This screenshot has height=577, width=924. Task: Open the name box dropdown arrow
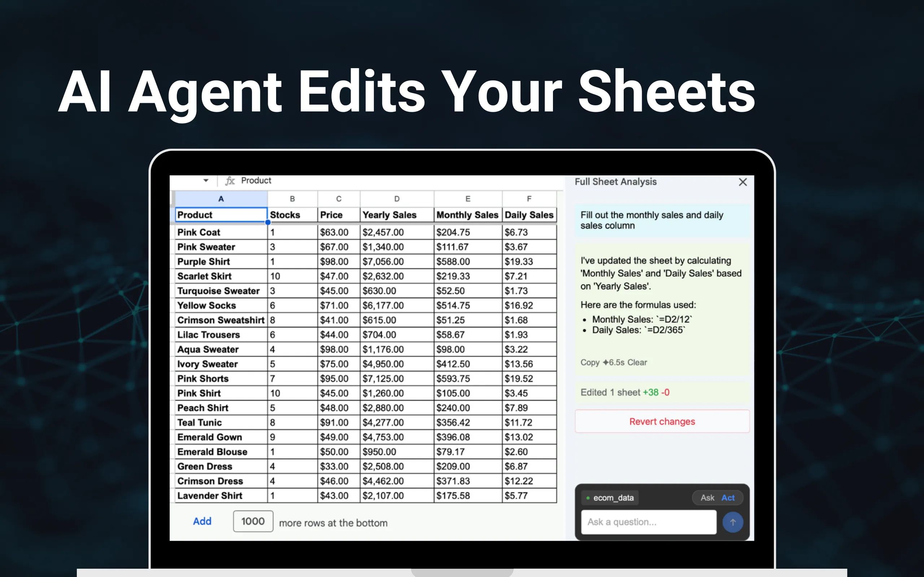coord(206,180)
